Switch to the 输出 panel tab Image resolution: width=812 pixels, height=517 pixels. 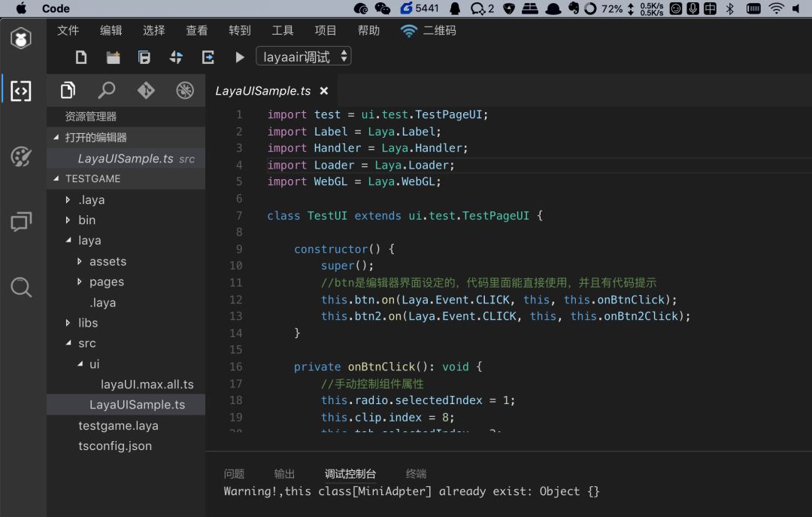284,474
